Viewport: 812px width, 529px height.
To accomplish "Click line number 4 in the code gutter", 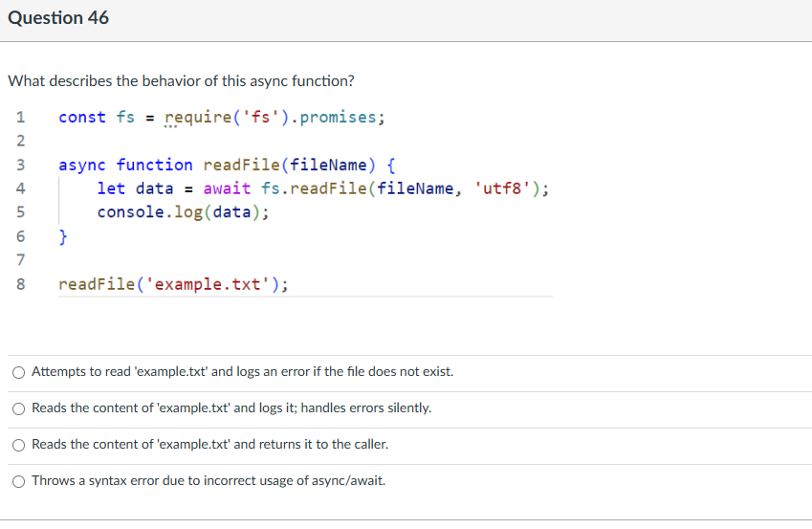I will tap(20, 188).
